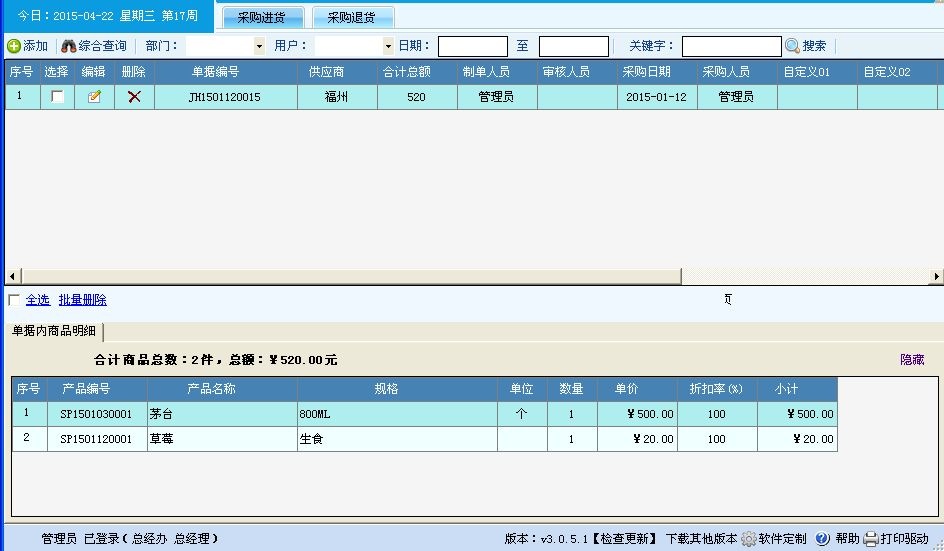
Task: Click the 综合查询 toolbar label
Action: coord(102,46)
